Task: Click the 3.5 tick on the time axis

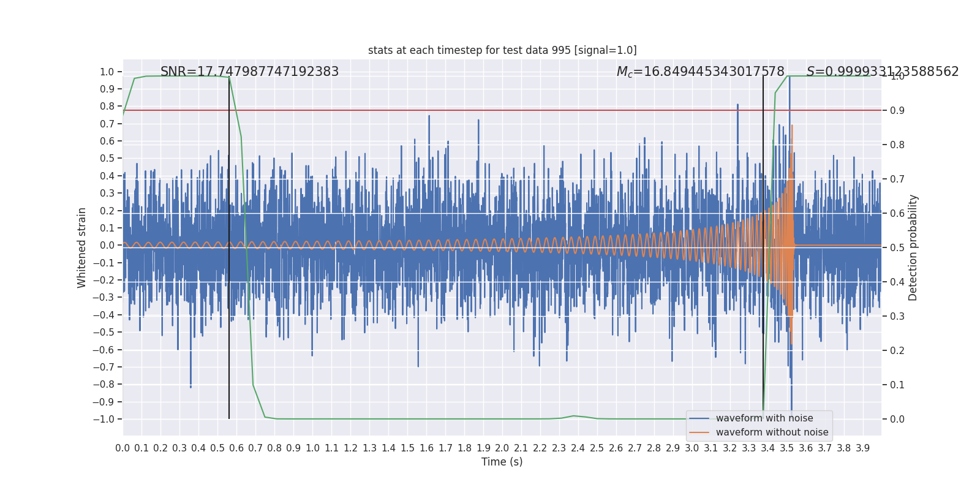Action: click(x=786, y=448)
